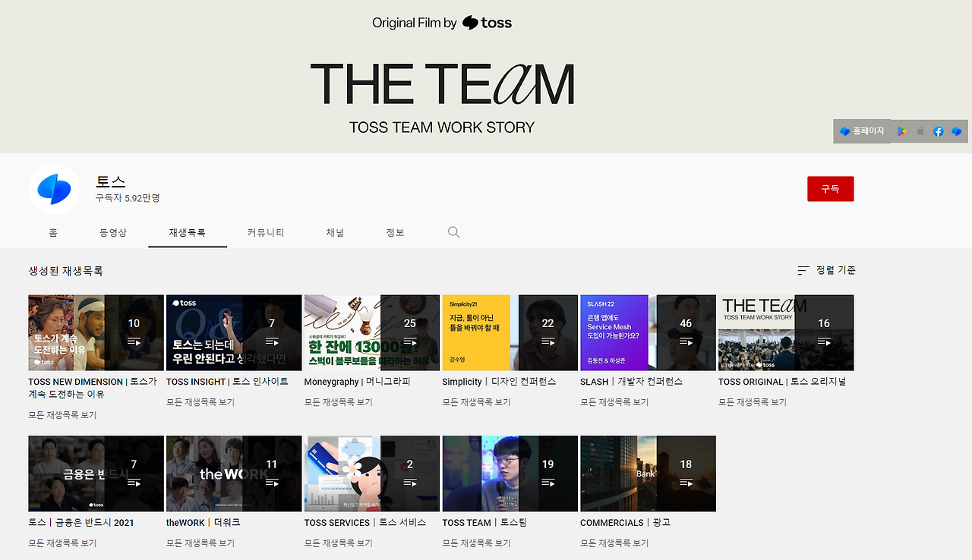Click the playlist icon on TOSS INSIGHT thumbnail

pyautogui.click(x=272, y=341)
